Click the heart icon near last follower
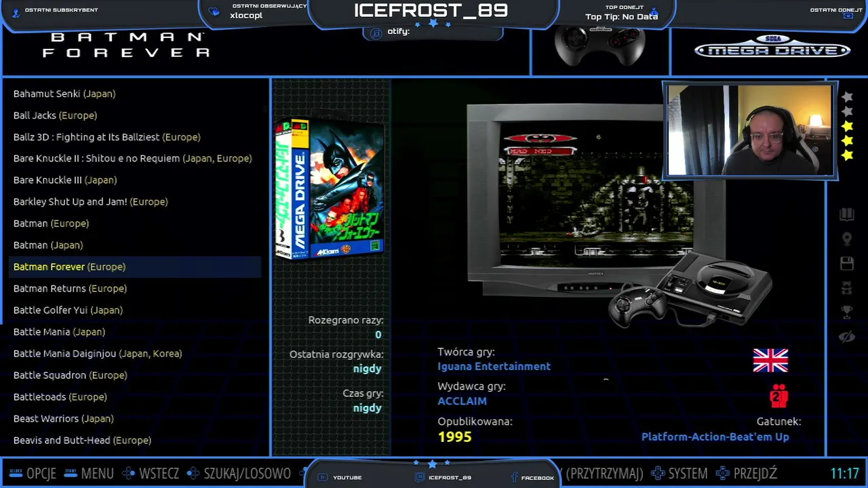Image resolution: width=868 pixels, height=488 pixels. point(214,12)
